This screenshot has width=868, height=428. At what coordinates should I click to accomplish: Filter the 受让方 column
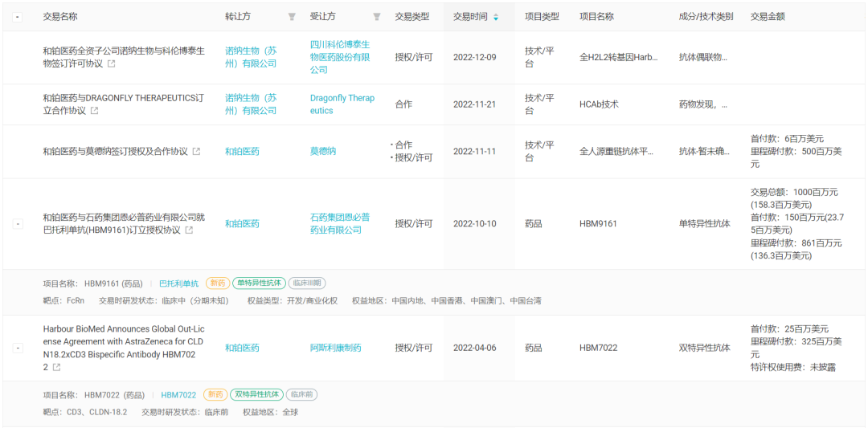376,17
